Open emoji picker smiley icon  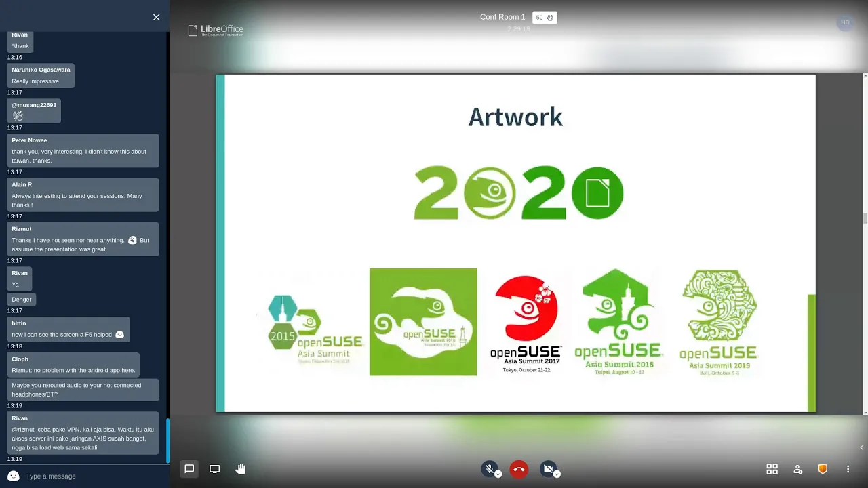13,476
